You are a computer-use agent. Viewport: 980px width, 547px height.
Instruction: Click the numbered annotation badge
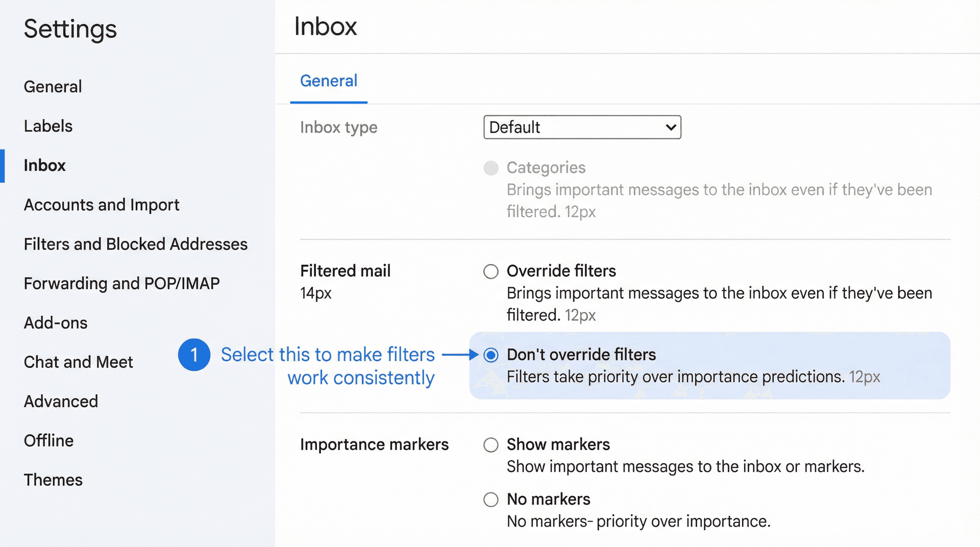point(194,355)
